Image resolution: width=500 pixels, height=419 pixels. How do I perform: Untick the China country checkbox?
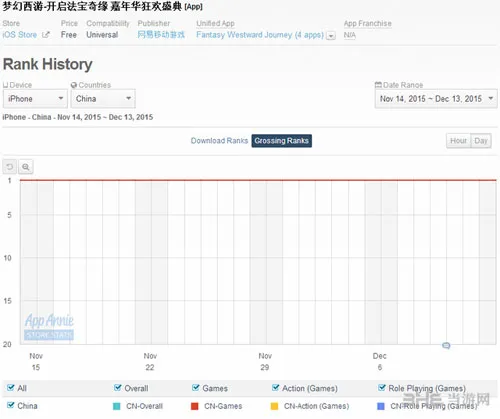click(11, 405)
